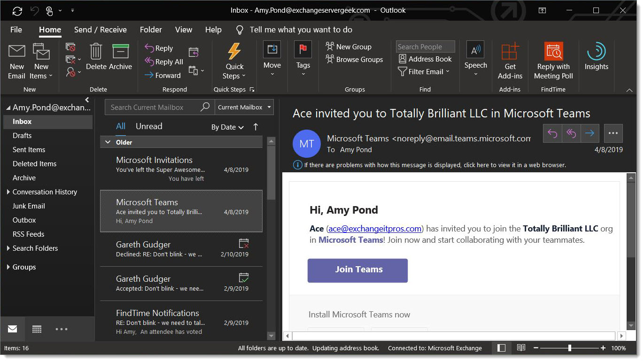Reverse sort order with the up arrow

click(x=256, y=127)
